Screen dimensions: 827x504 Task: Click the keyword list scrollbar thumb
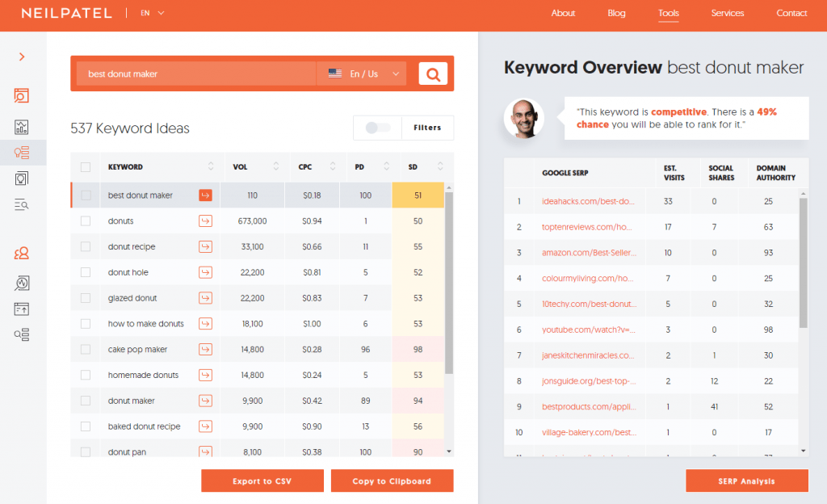[x=449, y=283]
